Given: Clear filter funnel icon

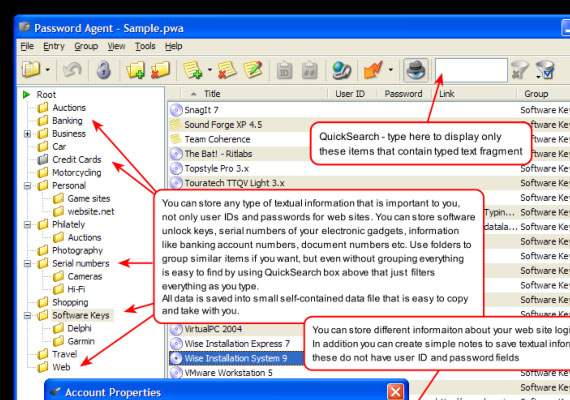Looking at the screenshot, I should coord(519,70).
